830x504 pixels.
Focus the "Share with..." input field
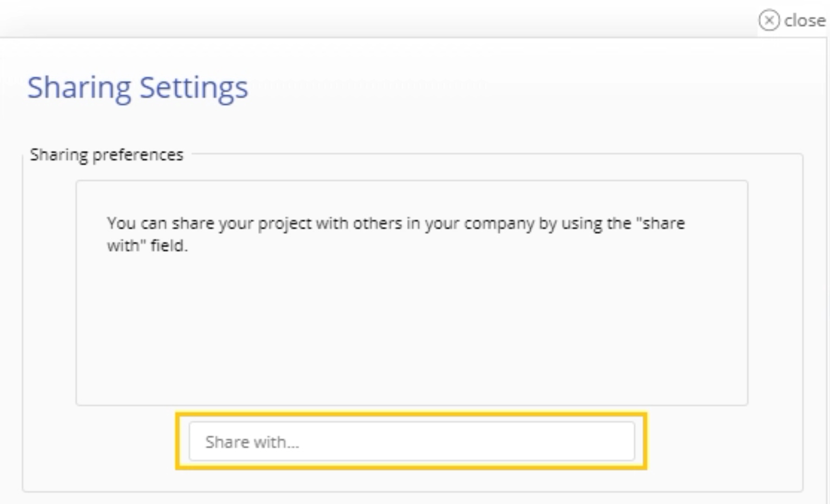pyautogui.click(x=412, y=441)
